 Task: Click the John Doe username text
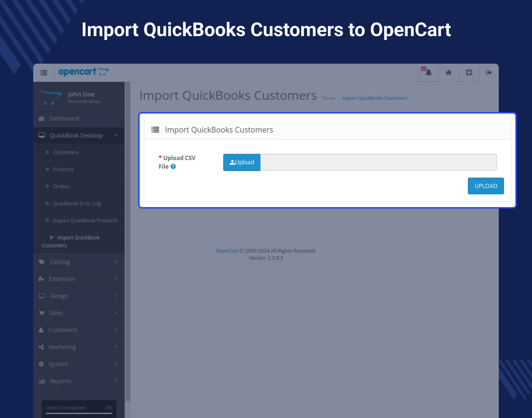(x=81, y=95)
